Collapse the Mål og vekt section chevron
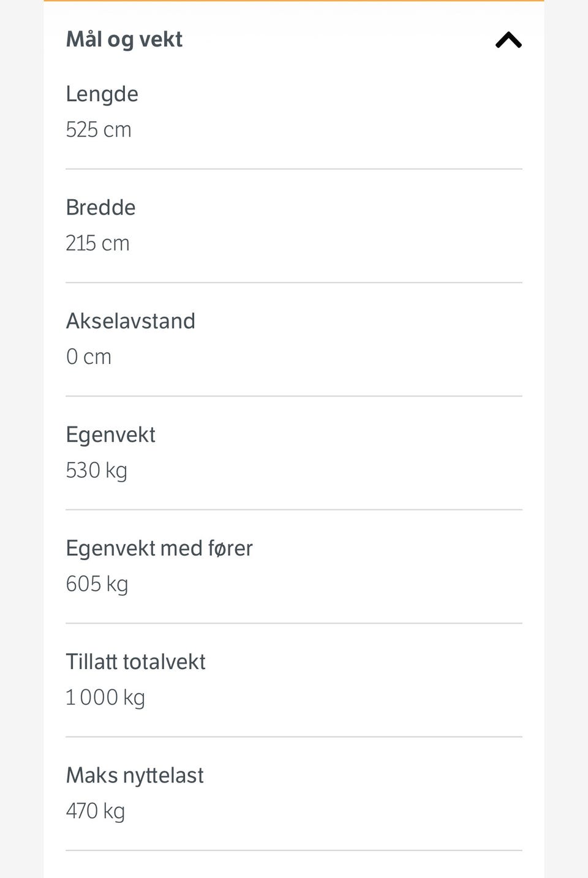 point(508,40)
